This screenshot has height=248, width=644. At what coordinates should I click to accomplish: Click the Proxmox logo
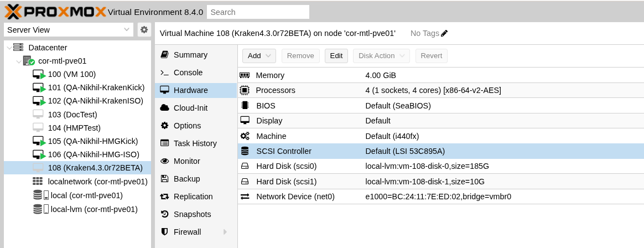(55, 12)
